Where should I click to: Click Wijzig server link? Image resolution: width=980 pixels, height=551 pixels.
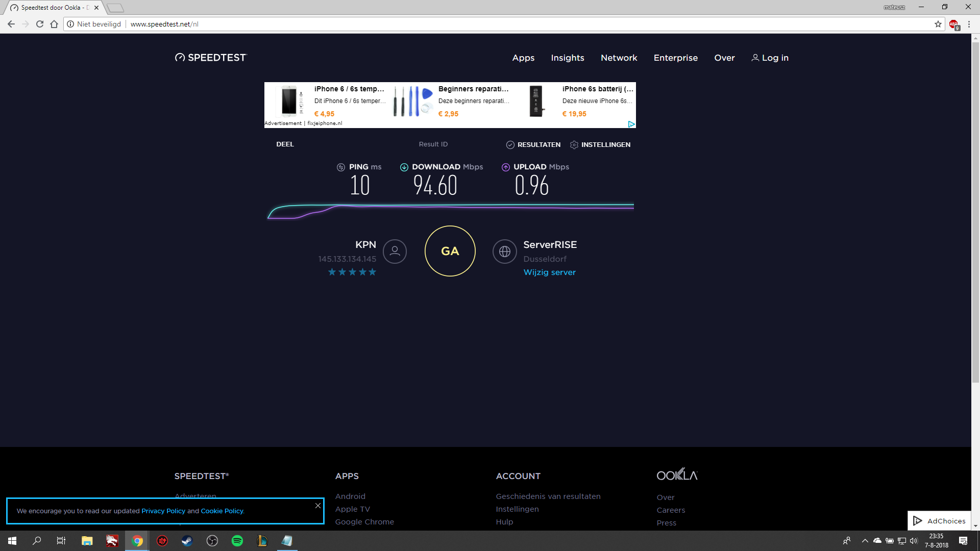549,272
